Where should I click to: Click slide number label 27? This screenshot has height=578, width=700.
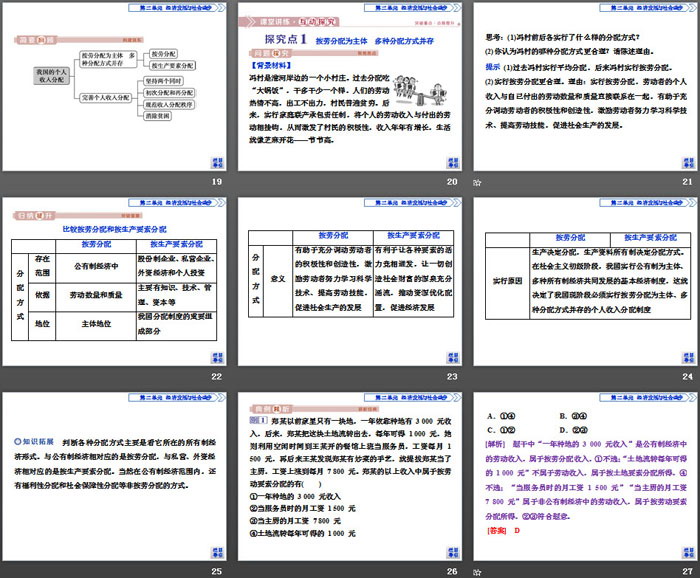click(688, 571)
